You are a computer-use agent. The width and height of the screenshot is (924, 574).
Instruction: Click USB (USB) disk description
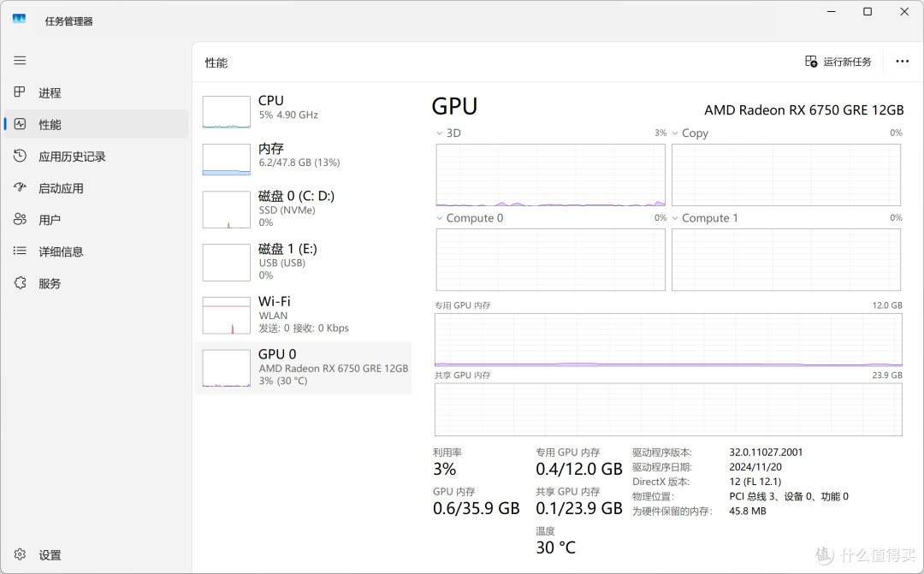click(281, 263)
